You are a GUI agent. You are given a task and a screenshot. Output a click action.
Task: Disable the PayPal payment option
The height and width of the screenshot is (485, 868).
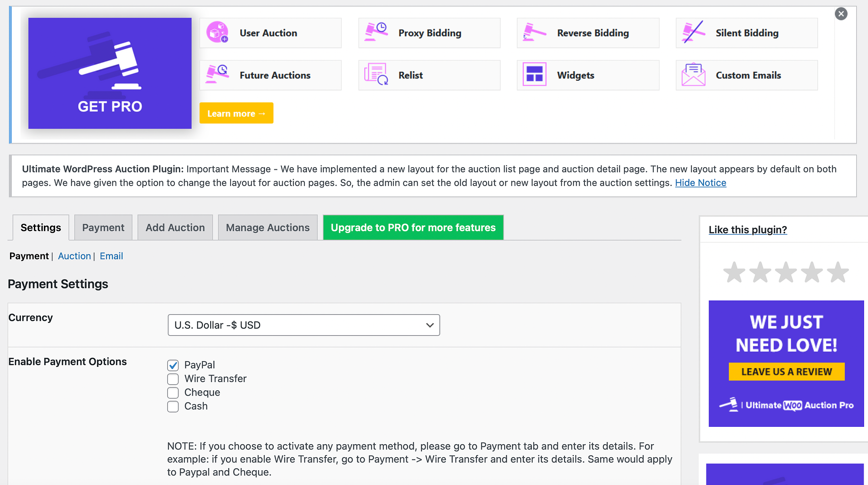[x=174, y=365]
